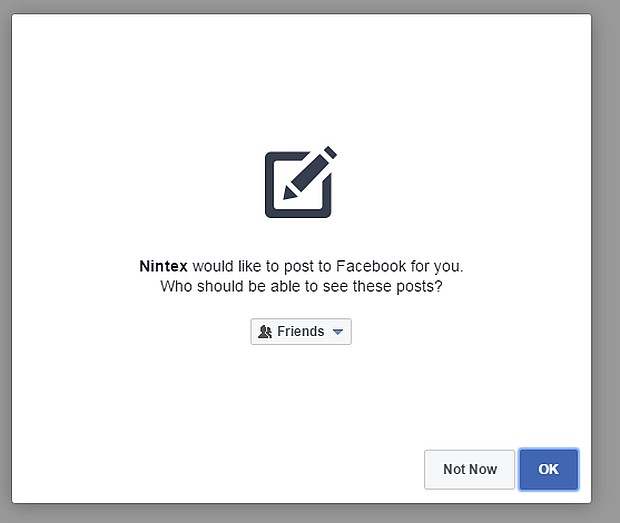Click empty white area above compose icon

point(300,80)
